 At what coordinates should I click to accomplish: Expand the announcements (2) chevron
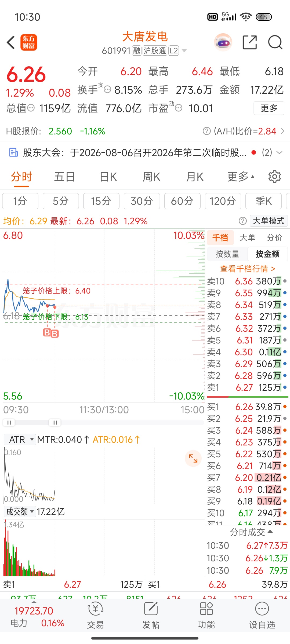pos(280,152)
